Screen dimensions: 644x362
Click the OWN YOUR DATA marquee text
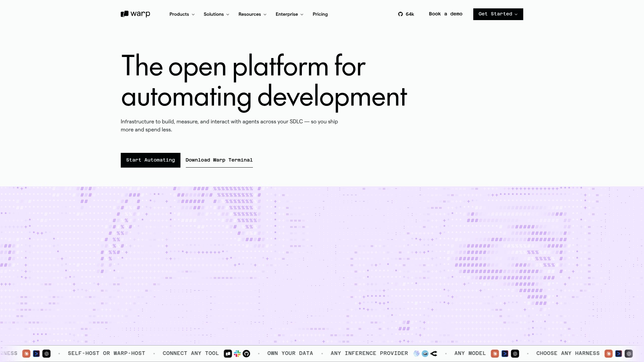pos(290,354)
